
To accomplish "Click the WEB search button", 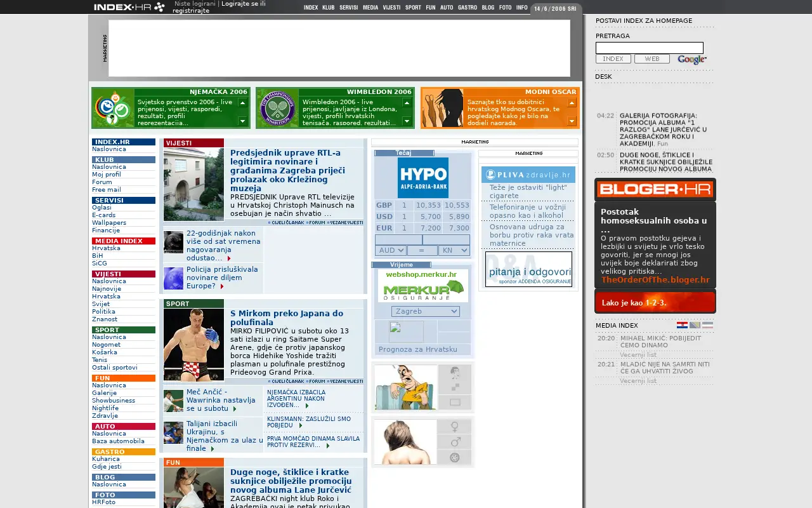I will coord(652,59).
